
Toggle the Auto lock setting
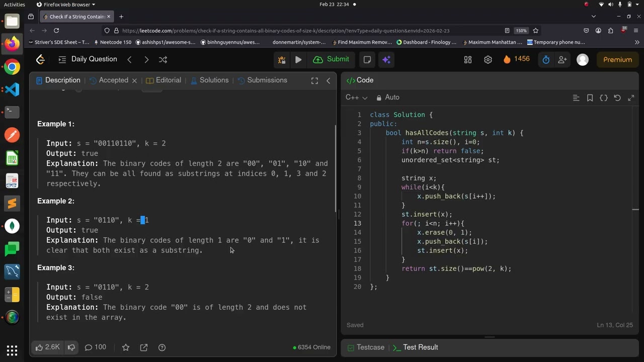click(388, 98)
